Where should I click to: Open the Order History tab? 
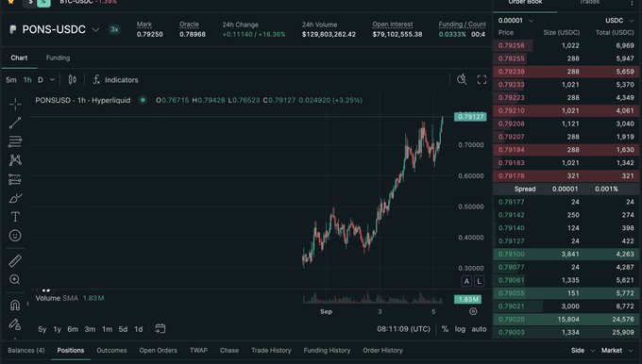click(382, 350)
